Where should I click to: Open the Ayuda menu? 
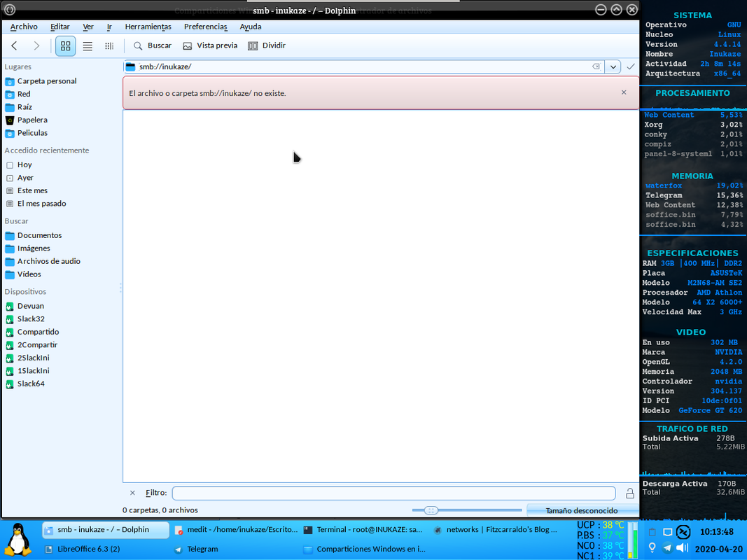point(251,27)
